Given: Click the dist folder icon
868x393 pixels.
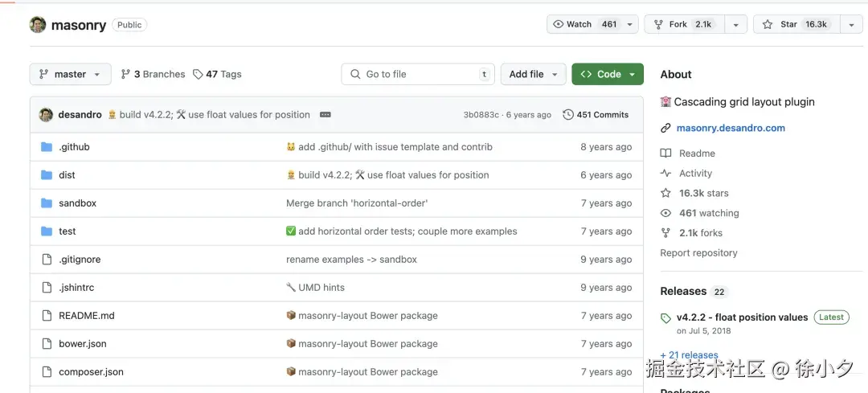Looking at the screenshot, I should (47, 175).
